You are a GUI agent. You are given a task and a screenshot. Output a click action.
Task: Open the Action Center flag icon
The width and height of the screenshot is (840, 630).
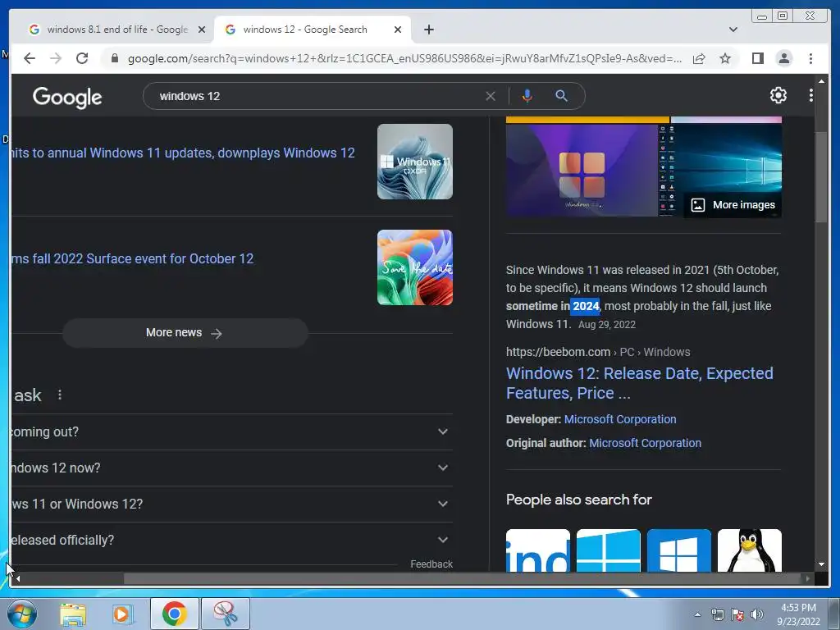tap(737, 615)
